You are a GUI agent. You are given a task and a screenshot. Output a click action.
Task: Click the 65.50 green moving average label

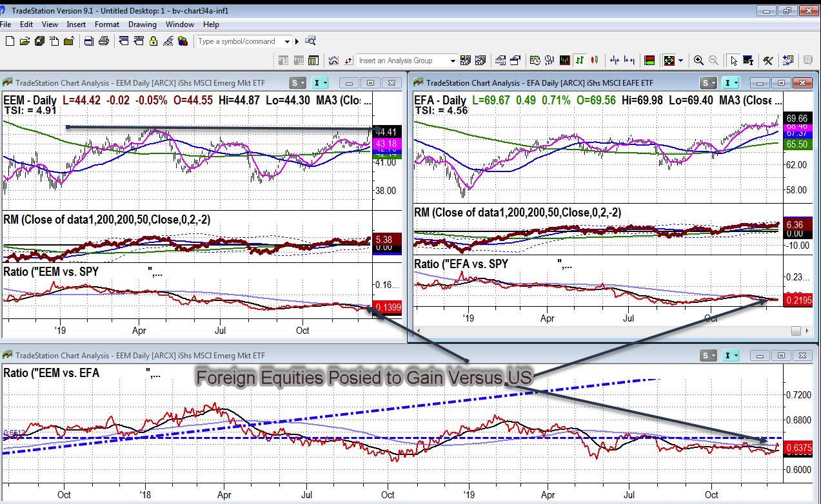click(x=798, y=145)
